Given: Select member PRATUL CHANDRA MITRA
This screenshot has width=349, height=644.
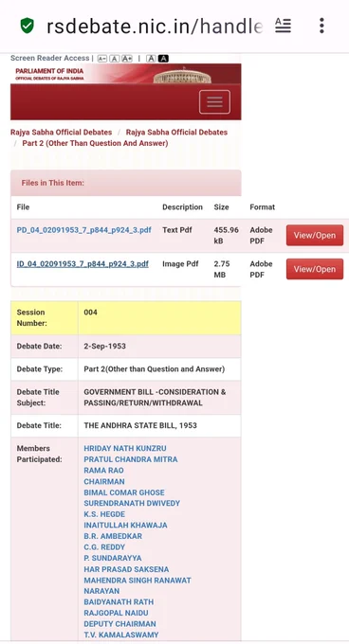Looking at the screenshot, I should click(x=131, y=459).
